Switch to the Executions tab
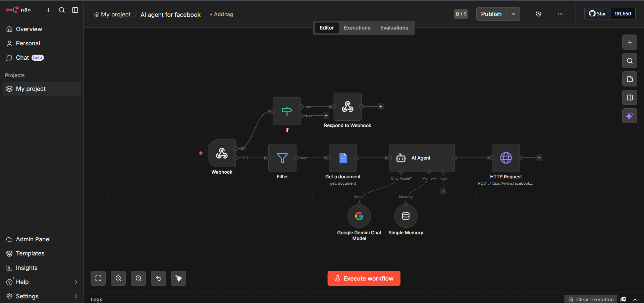The width and height of the screenshot is (644, 303). (x=357, y=27)
